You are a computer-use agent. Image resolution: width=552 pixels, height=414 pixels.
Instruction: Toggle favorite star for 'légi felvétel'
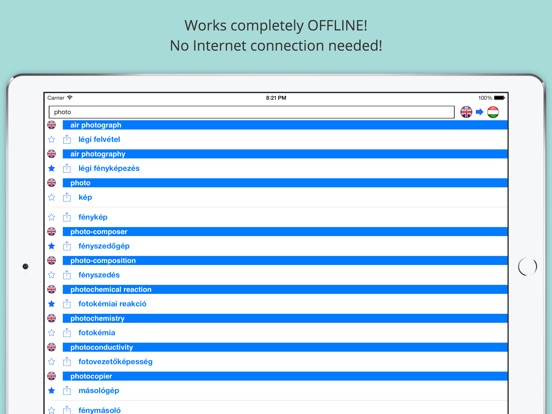(x=52, y=139)
